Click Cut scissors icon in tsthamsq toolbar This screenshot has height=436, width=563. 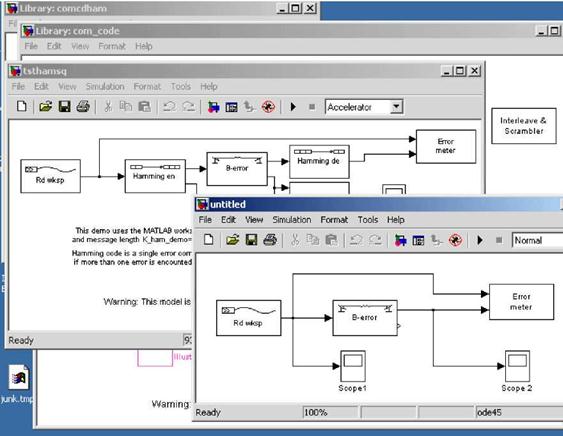108,107
